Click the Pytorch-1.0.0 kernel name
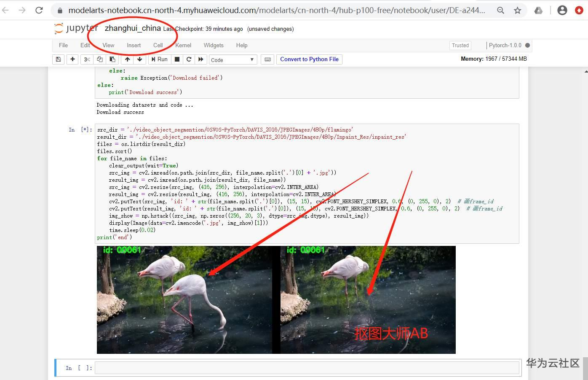This screenshot has height=380, width=588. (x=505, y=45)
